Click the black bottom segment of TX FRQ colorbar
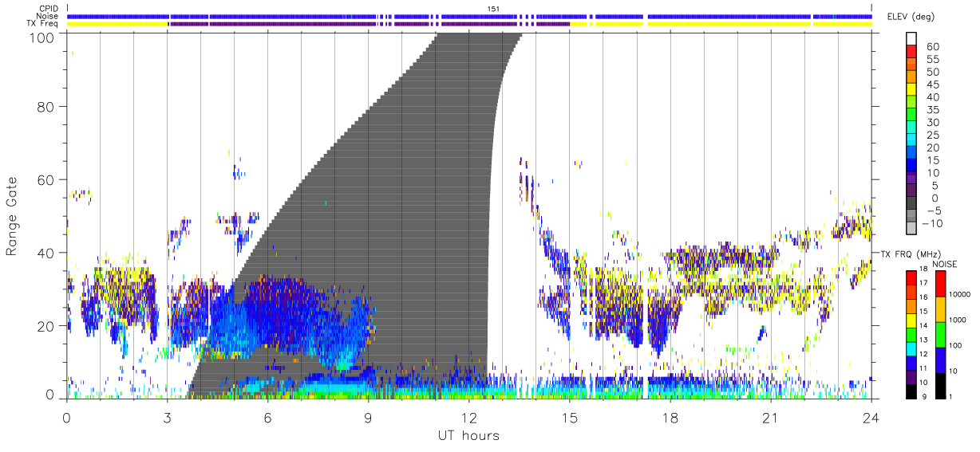The height and width of the screenshot is (452, 980). [x=910, y=391]
